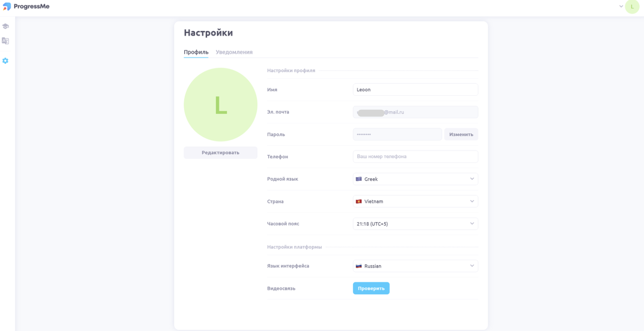Click the Язык интерфейса field label
Image resolution: width=644 pixels, height=331 pixels.
click(288, 266)
